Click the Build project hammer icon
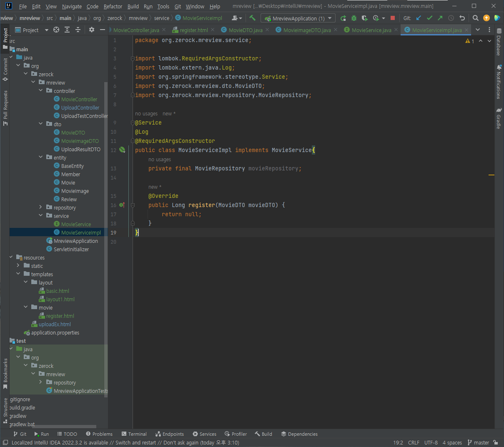504x447 pixels. tap(252, 18)
